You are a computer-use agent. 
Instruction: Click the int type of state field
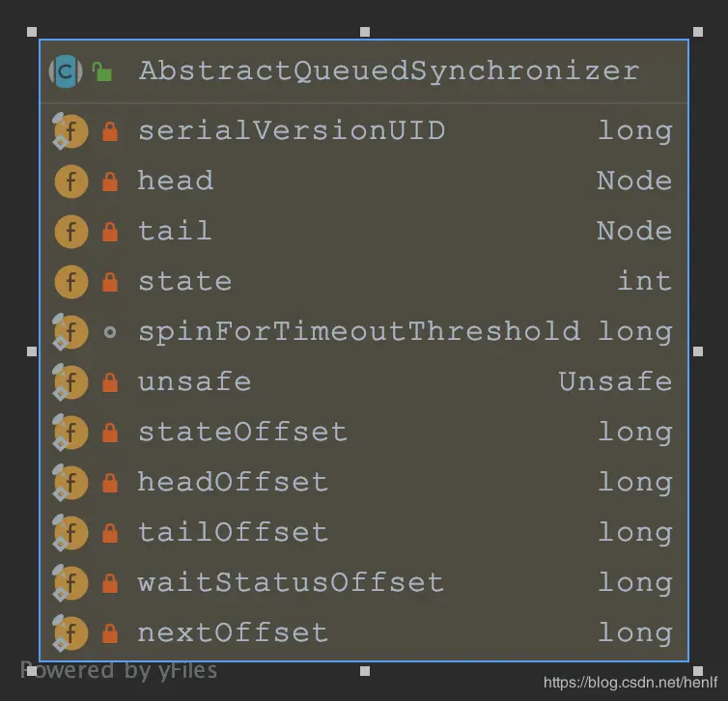point(644,281)
